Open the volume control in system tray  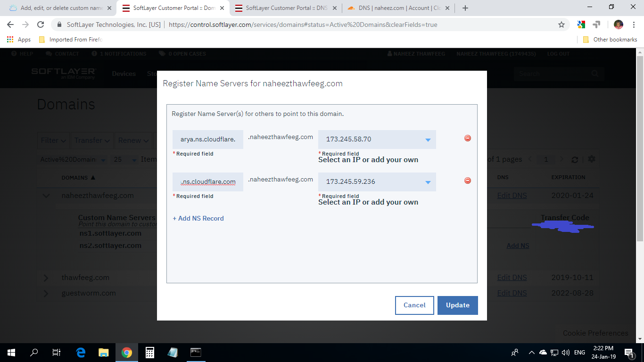[x=566, y=352]
